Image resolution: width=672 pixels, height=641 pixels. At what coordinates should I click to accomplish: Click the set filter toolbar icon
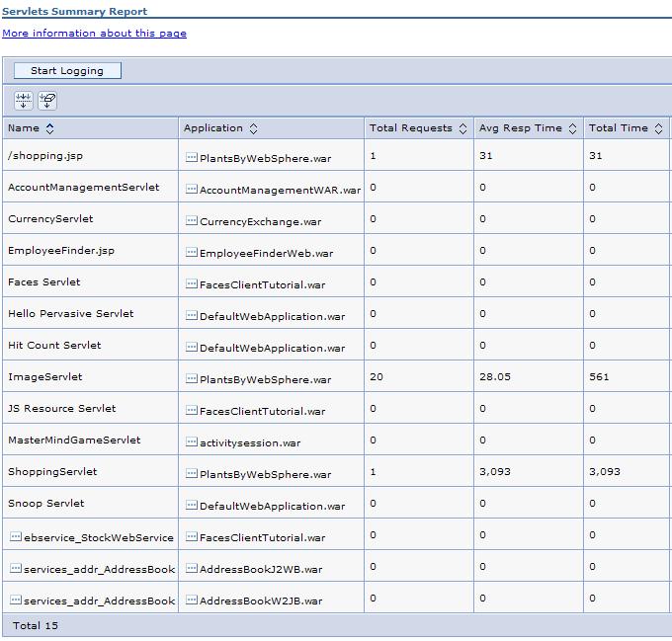23,101
